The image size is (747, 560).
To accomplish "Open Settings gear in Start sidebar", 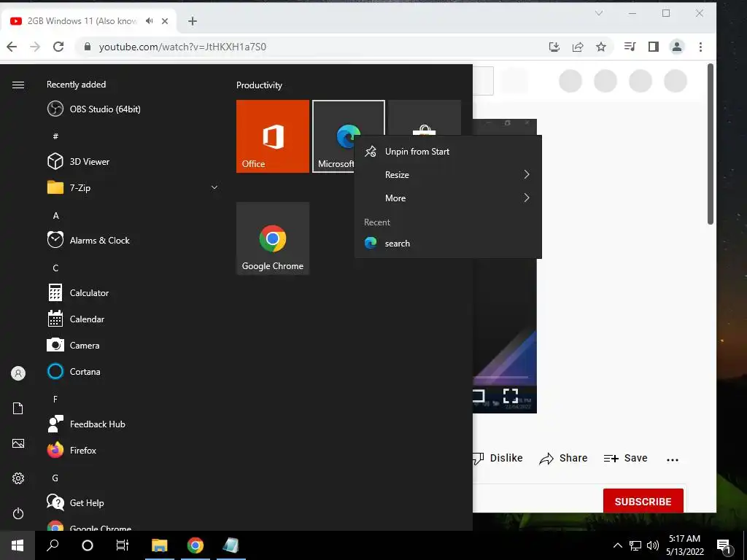I will tap(18, 478).
